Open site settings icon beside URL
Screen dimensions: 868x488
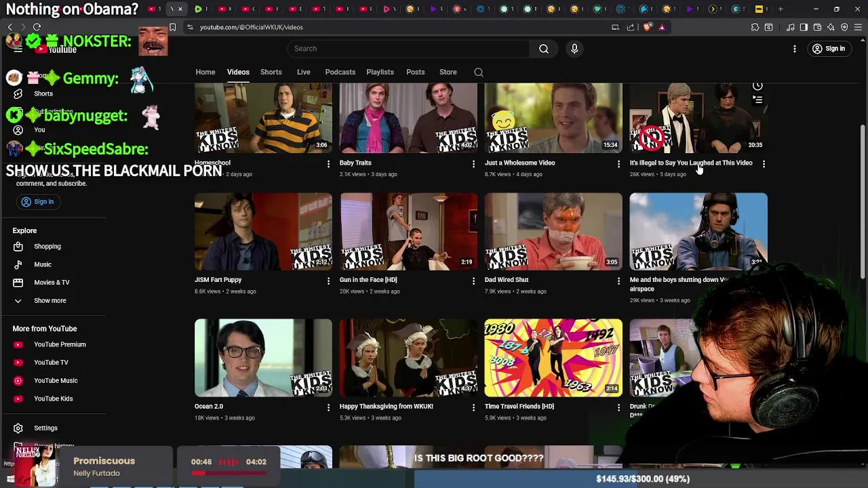pyautogui.click(x=191, y=27)
